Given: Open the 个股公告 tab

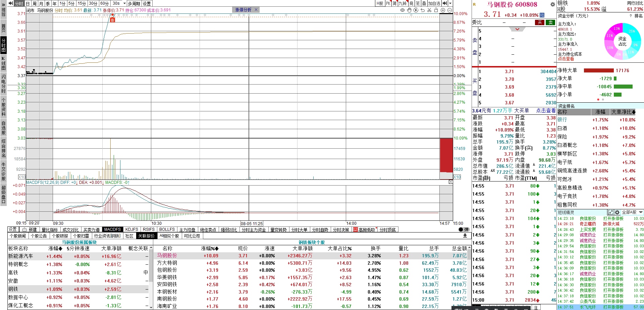Looking at the screenshot, I should (39, 236).
